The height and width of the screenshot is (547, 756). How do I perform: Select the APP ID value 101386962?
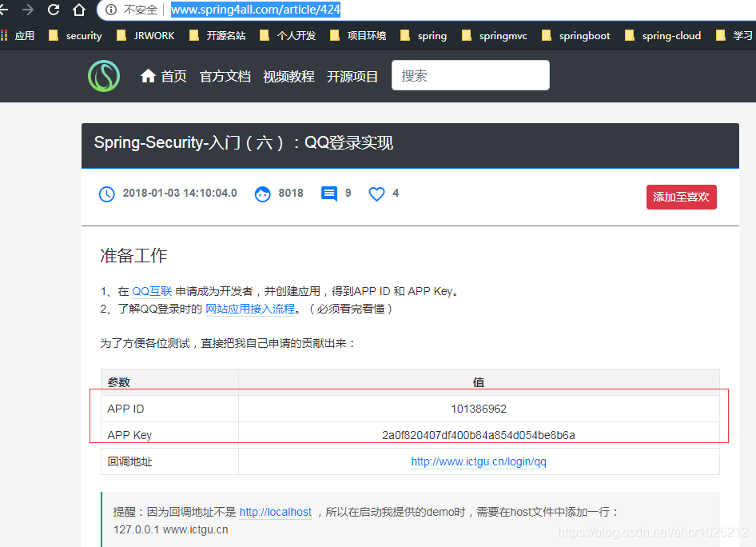click(x=479, y=409)
